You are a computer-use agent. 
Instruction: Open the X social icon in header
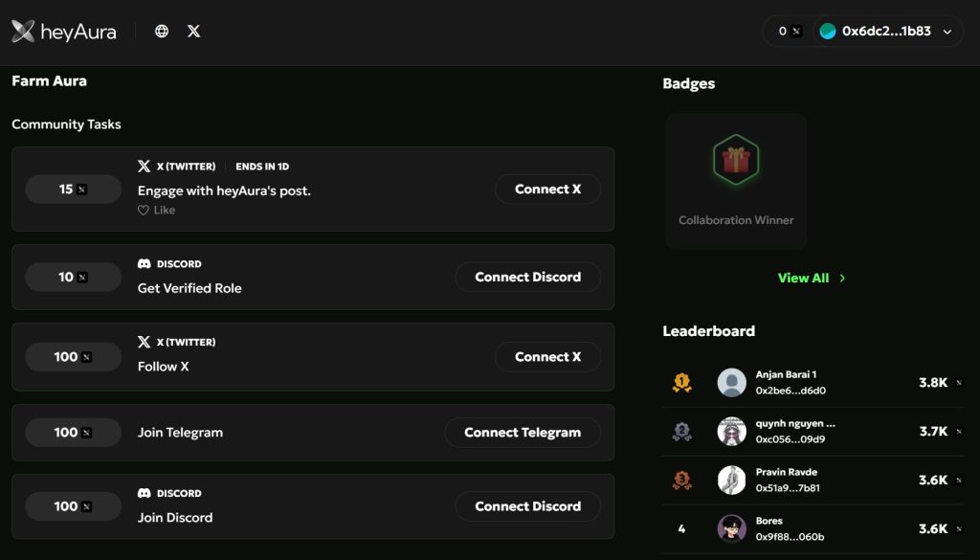pos(194,32)
